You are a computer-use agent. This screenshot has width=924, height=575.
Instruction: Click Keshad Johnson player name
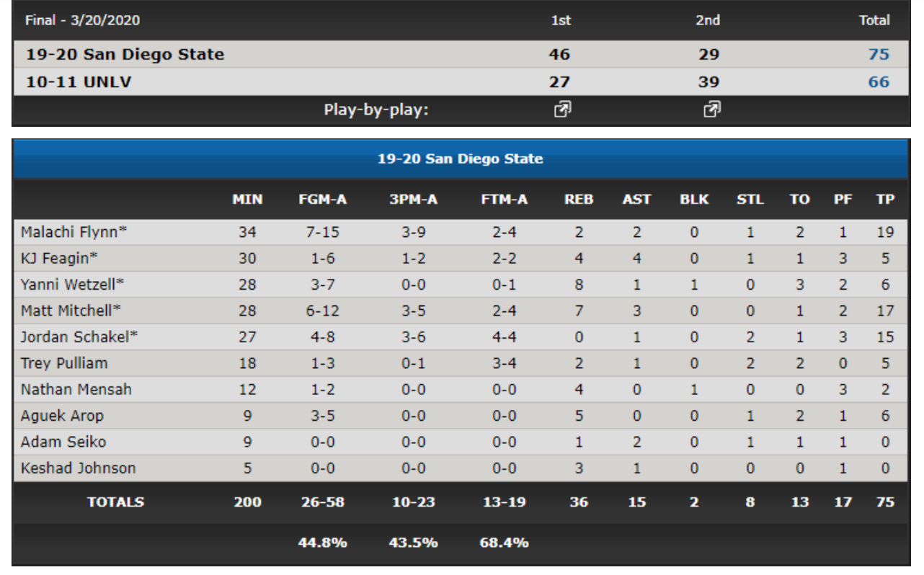[79, 468]
